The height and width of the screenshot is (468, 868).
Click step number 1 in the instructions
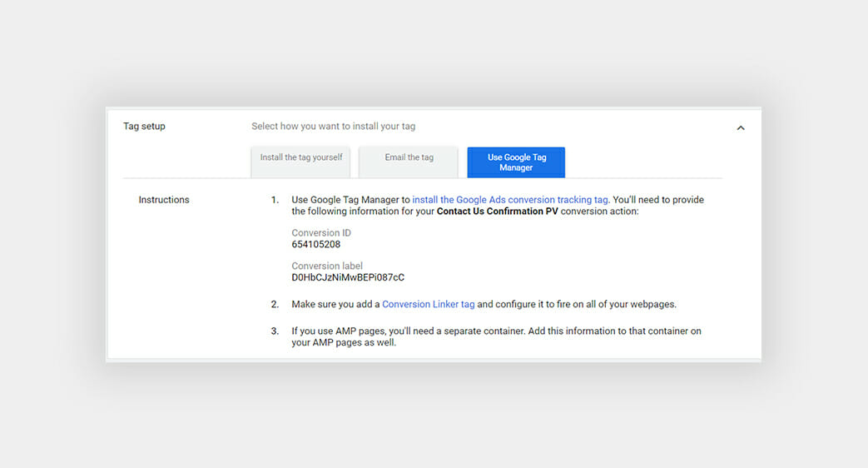tap(275, 200)
